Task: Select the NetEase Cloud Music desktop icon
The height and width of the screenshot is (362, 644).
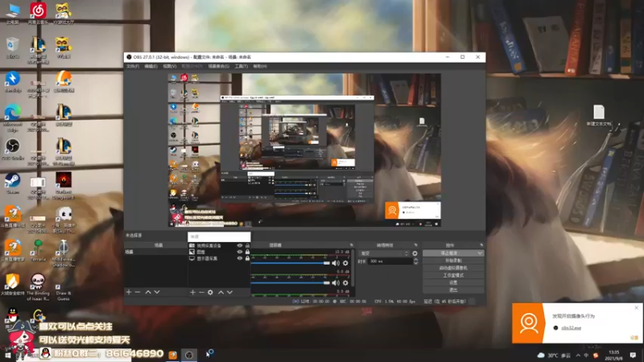Action: click(38, 13)
